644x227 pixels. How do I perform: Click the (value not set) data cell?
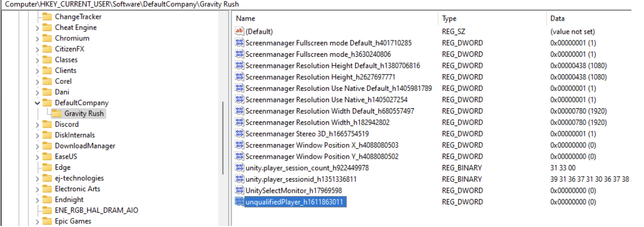point(572,32)
